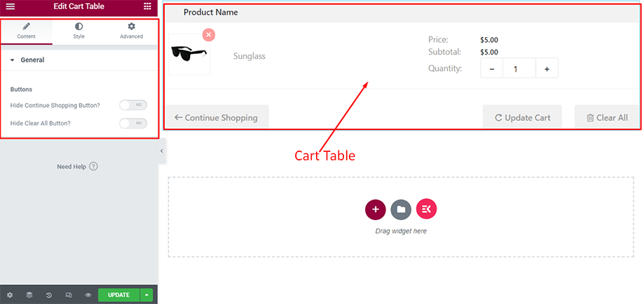Open the Navigator layers icon
Screen dimensions: 644x304
pyautogui.click(x=29, y=295)
